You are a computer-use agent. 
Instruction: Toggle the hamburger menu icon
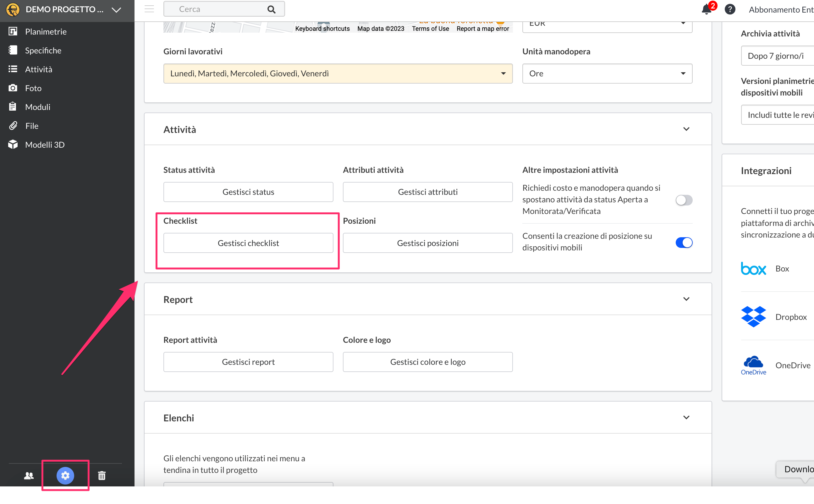[x=149, y=9]
